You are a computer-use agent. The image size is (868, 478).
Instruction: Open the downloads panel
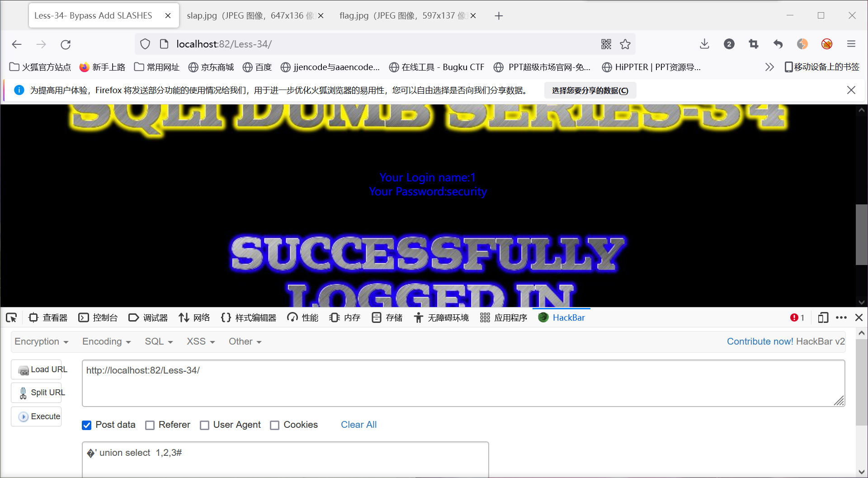click(704, 44)
